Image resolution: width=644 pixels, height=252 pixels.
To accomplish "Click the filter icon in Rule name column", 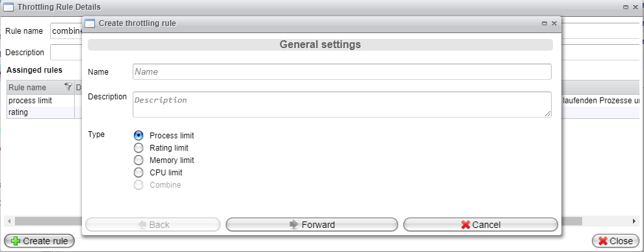I will point(68,87).
